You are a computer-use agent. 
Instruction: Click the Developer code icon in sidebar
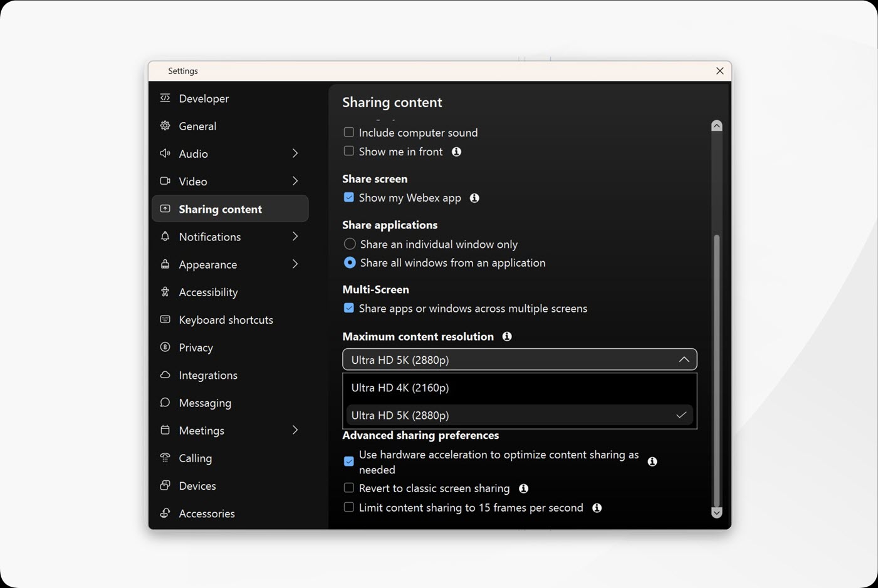point(165,98)
